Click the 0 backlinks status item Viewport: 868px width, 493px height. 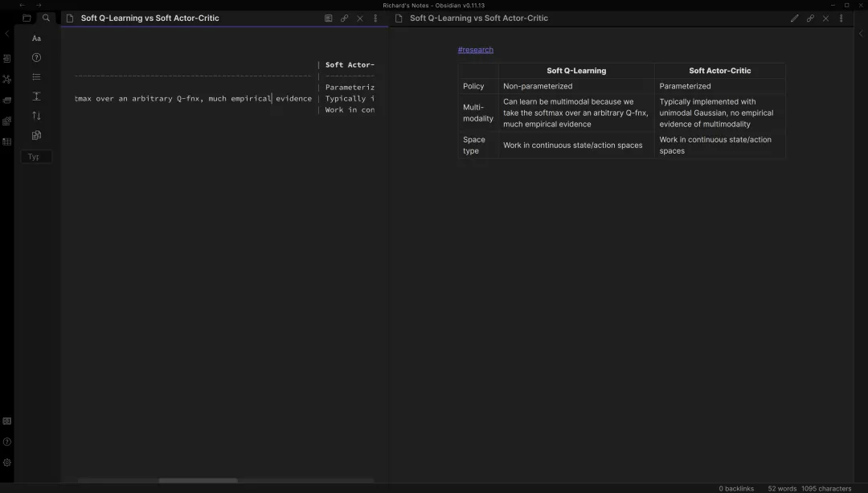coord(736,488)
